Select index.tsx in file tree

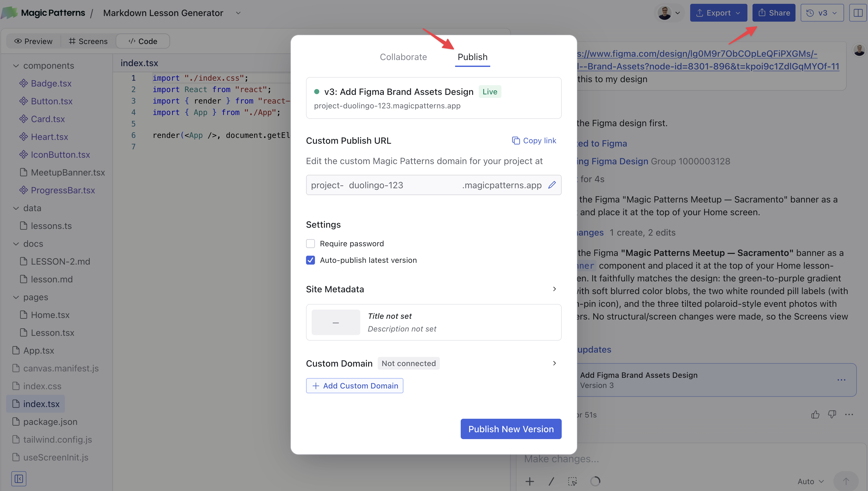(x=35, y=404)
